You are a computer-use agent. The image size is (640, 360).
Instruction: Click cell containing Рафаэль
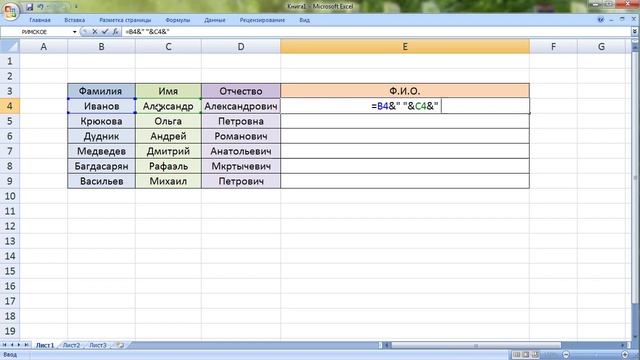click(168, 167)
